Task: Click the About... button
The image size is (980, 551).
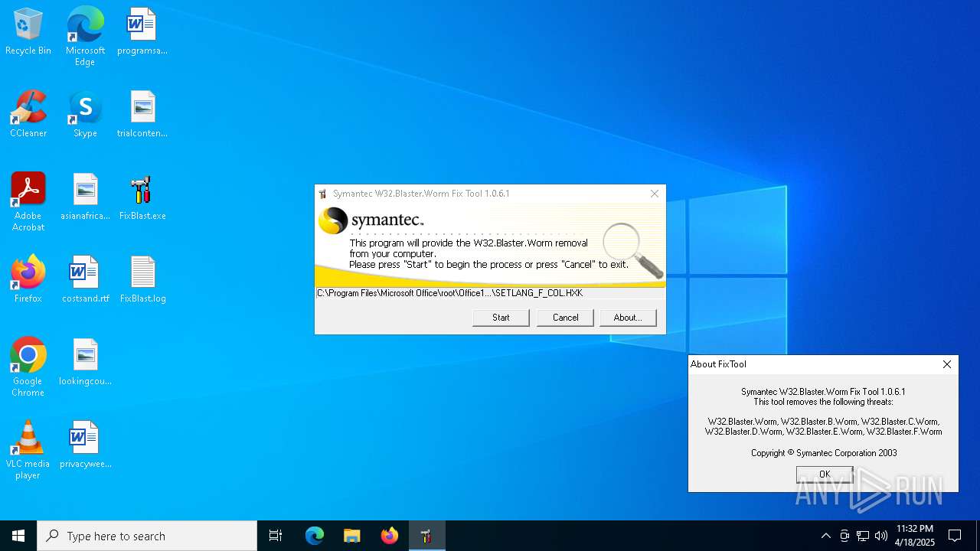Action: 628,318
